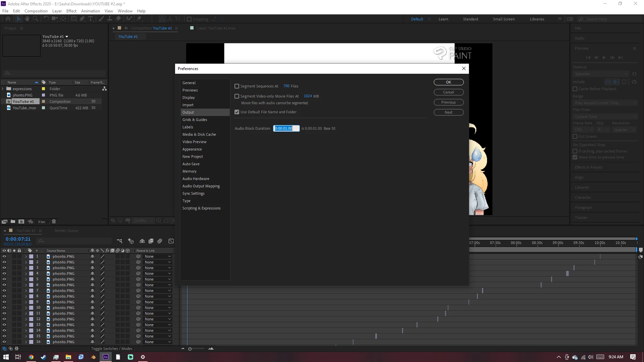Open After Effects from the taskbar
644x362 pixels.
tap(106, 357)
